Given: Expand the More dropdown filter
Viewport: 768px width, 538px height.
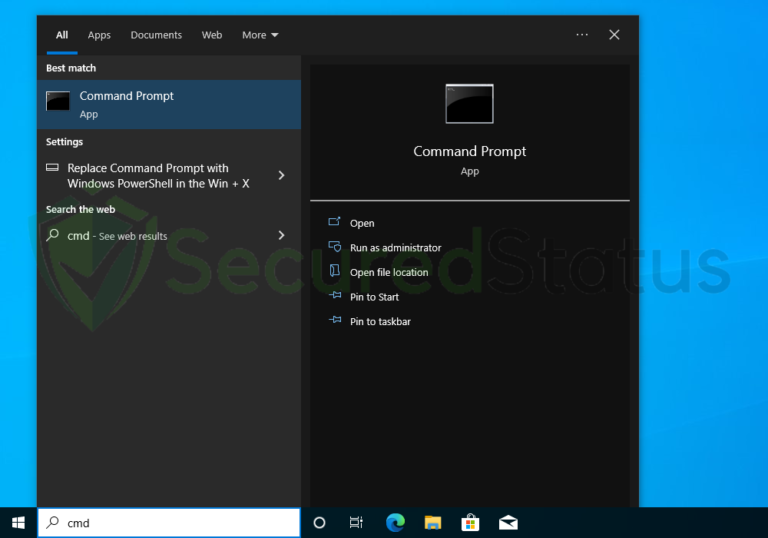Looking at the screenshot, I should tap(260, 35).
